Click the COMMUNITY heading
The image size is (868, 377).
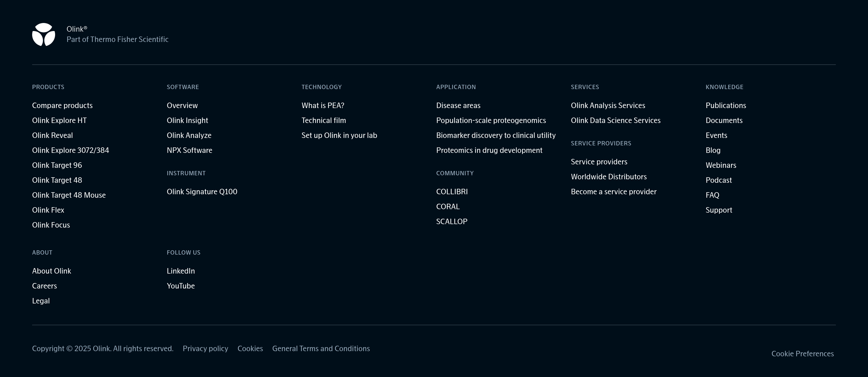pos(455,173)
